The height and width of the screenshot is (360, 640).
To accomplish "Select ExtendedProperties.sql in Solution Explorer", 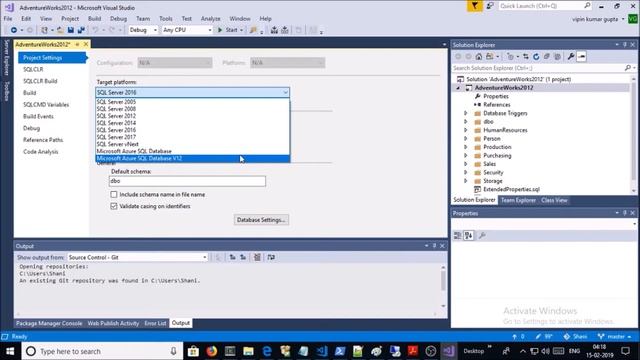I will 511,189.
